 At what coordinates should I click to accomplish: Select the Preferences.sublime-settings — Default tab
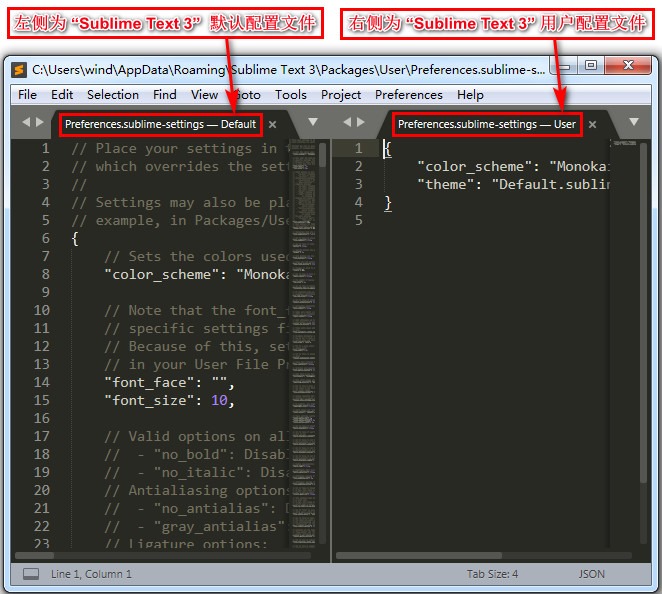(160, 124)
